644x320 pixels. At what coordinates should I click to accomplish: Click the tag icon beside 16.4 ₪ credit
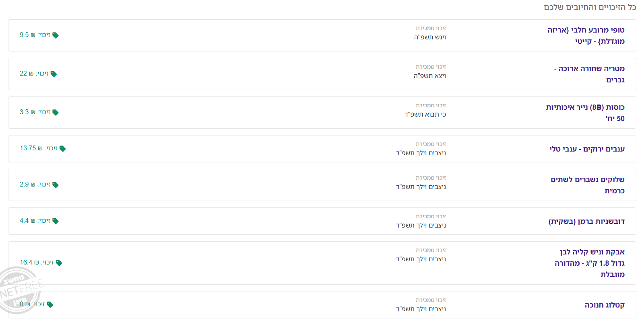(x=59, y=263)
